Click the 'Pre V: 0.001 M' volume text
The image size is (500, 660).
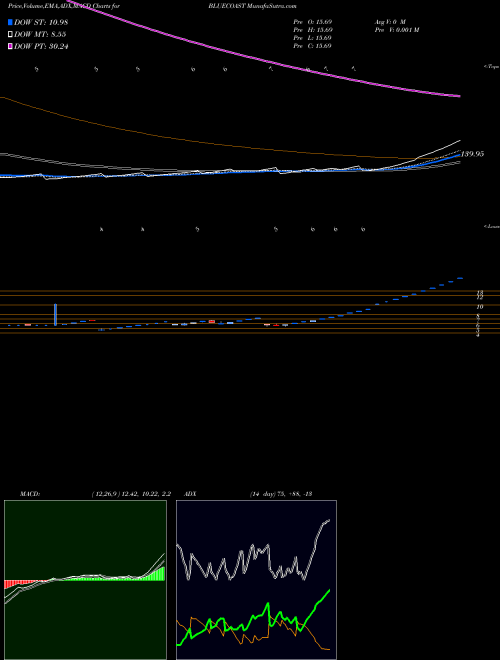397,30
